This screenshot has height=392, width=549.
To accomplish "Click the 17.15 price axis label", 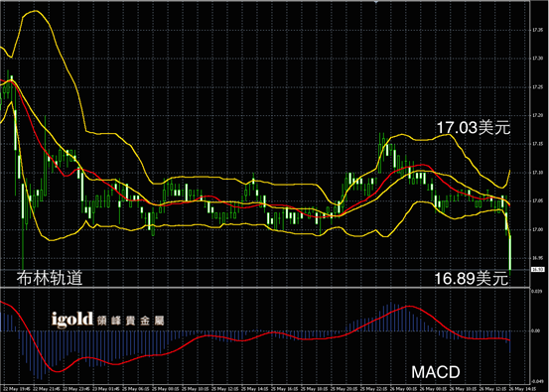I will click(x=538, y=144).
